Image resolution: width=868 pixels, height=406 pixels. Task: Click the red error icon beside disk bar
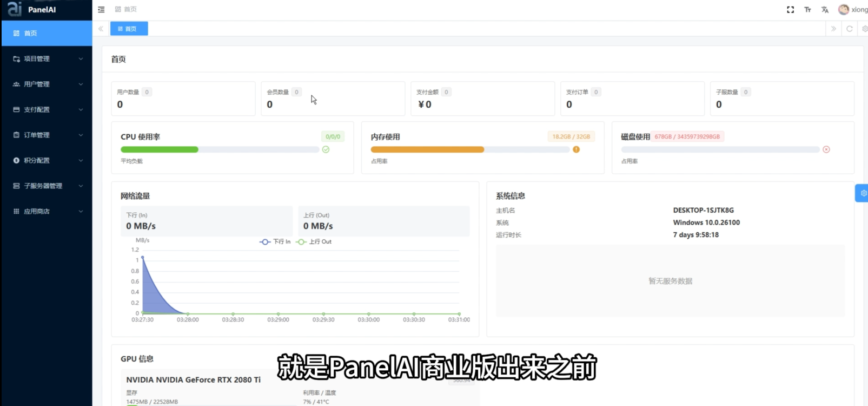pyautogui.click(x=826, y=149)
